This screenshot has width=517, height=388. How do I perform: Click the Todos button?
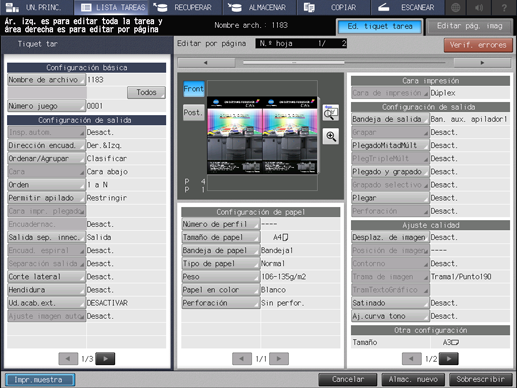(146, 92)
